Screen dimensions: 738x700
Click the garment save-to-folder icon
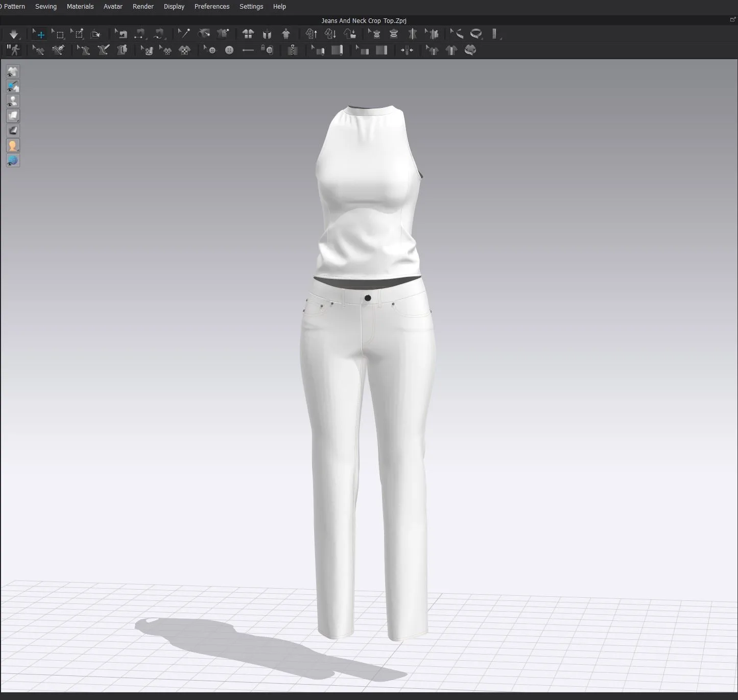coord(350,34)
